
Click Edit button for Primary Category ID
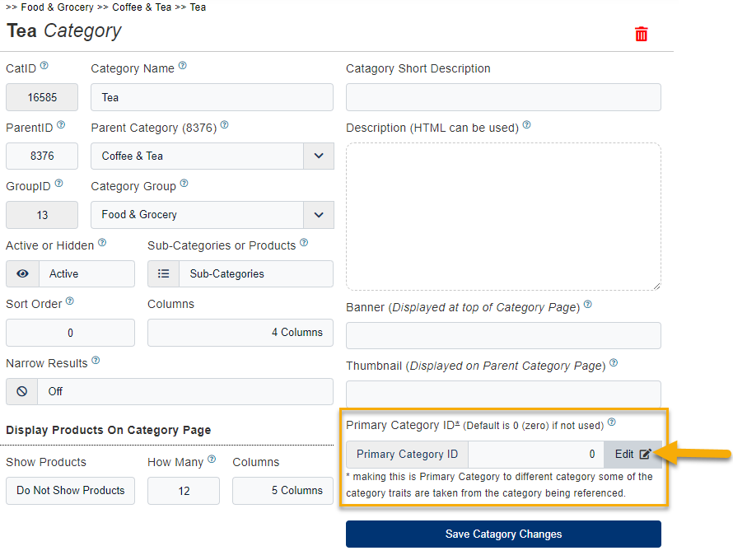633,455
